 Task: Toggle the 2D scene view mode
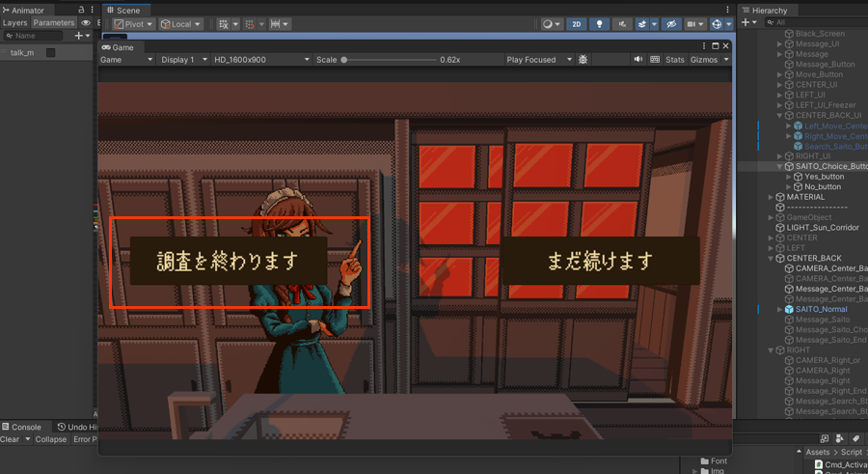[x=576, y=24]
